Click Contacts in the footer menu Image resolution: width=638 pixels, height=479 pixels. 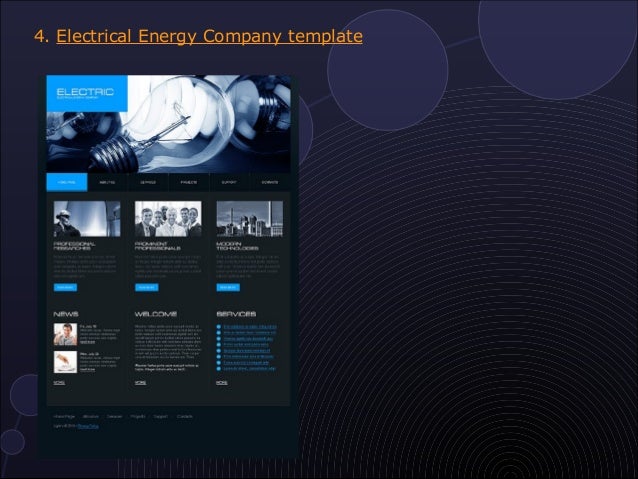click(185, 416)
